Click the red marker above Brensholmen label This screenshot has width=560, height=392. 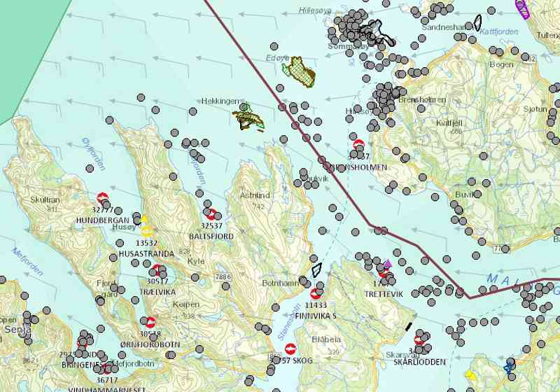[x=358, y=145]
